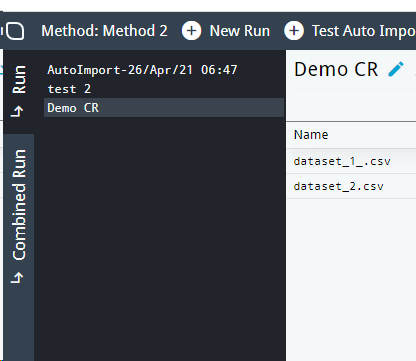Screen dimensions: 416x361
Task: Select Demo CR in the run list
Action: tap(164, 108)
